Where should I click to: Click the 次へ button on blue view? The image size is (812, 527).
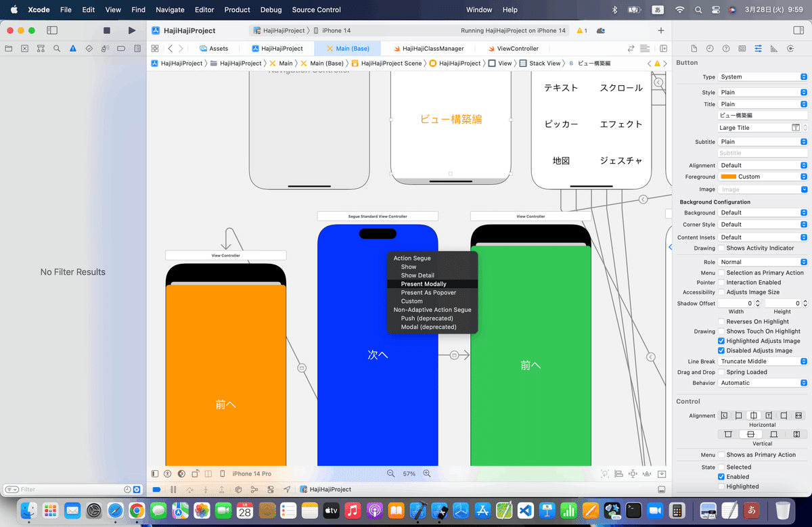click(378, 354)
